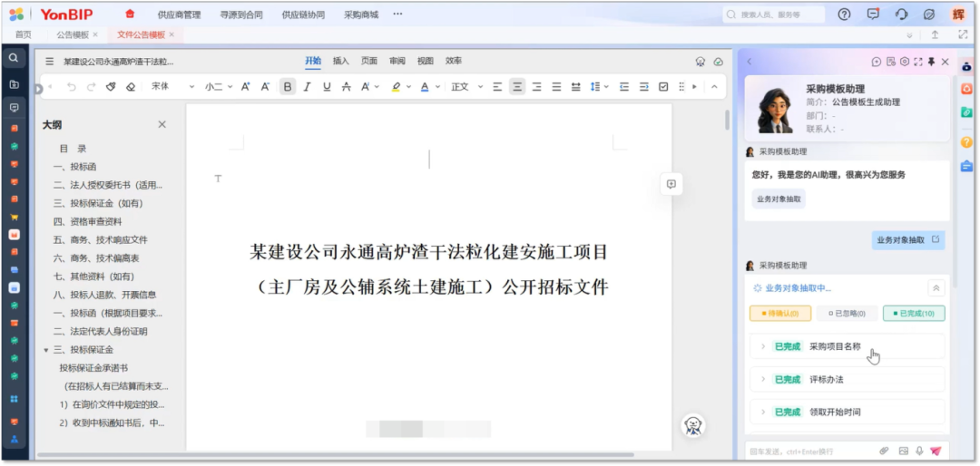Image resolution: width=980 pixels, height=466 pixels.
Task: Toggle italic formatting
Action: (307, 87)
